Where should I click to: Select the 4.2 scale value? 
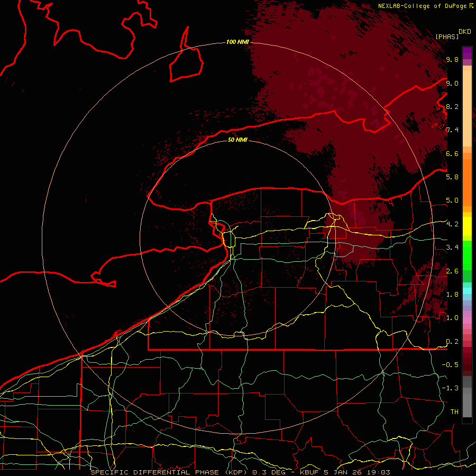click(x=452, y=224)
